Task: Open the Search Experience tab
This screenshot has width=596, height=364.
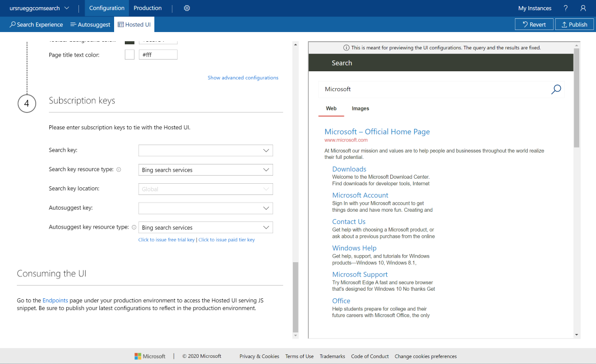Action: pos(36,24)
